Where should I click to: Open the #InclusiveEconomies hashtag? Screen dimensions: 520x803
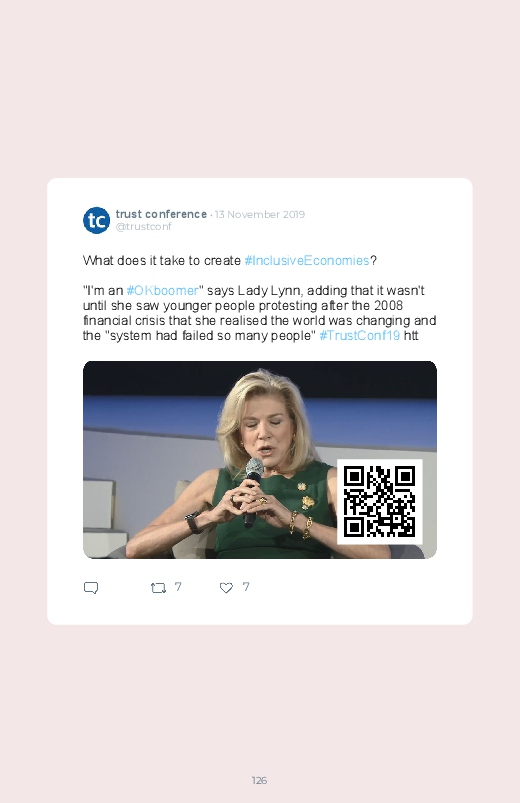click(x=307, y=260)
